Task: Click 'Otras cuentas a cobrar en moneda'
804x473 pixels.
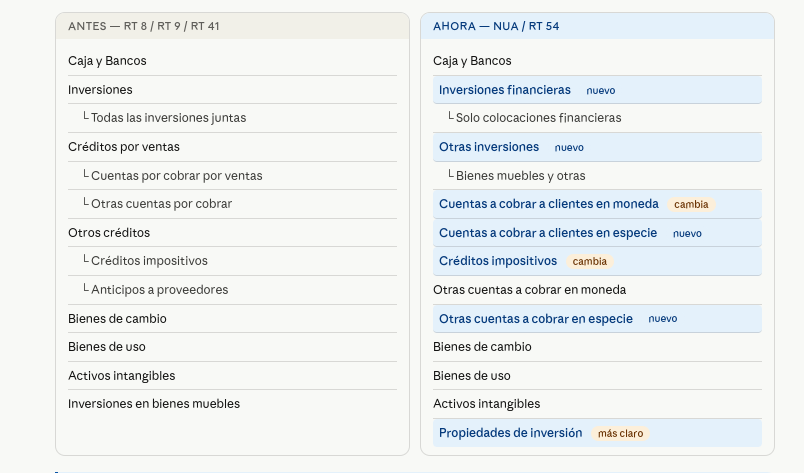Action: (529, 290)
